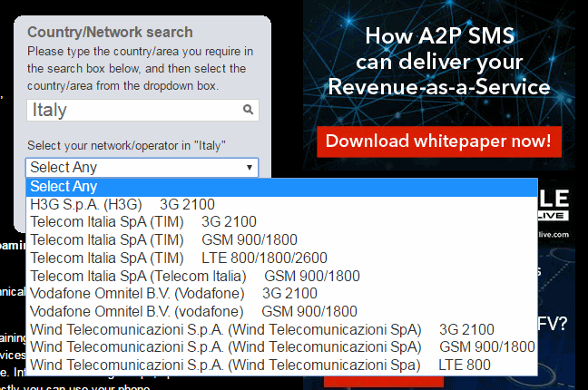Click the Italy country search box
The width and height of the screenshot is (588, 390).
point(142,111)
